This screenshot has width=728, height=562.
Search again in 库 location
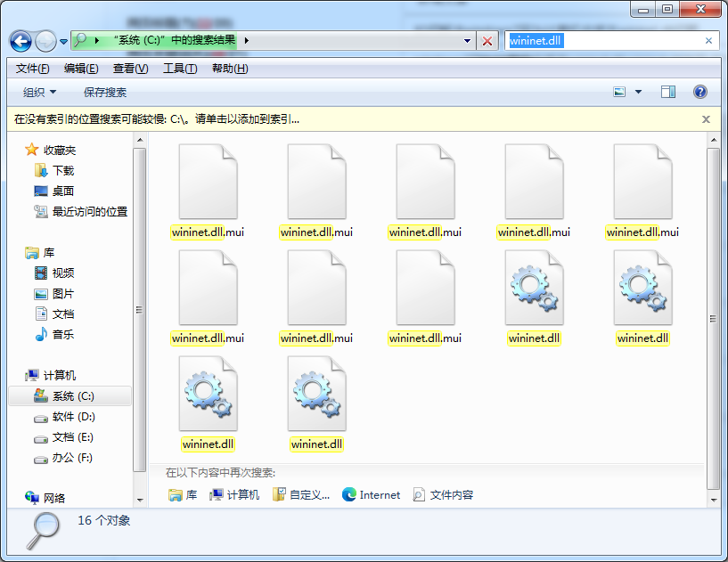click(x=183, y=495)
